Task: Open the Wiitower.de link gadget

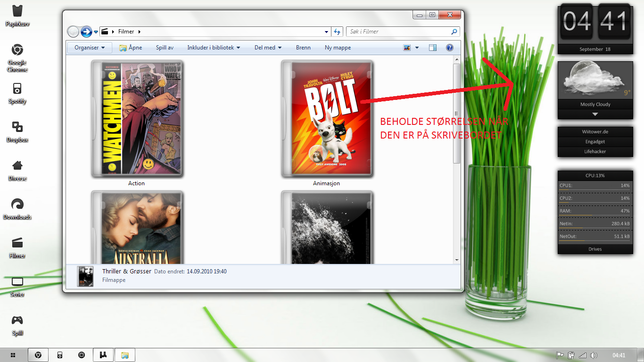Action: (x=595, y=132)
